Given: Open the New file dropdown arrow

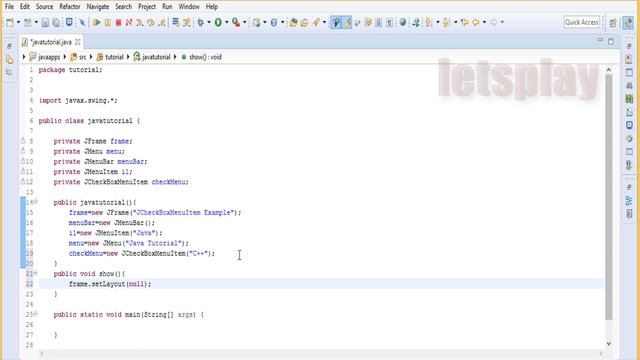Looking at the screenshot, I should 18,22.
